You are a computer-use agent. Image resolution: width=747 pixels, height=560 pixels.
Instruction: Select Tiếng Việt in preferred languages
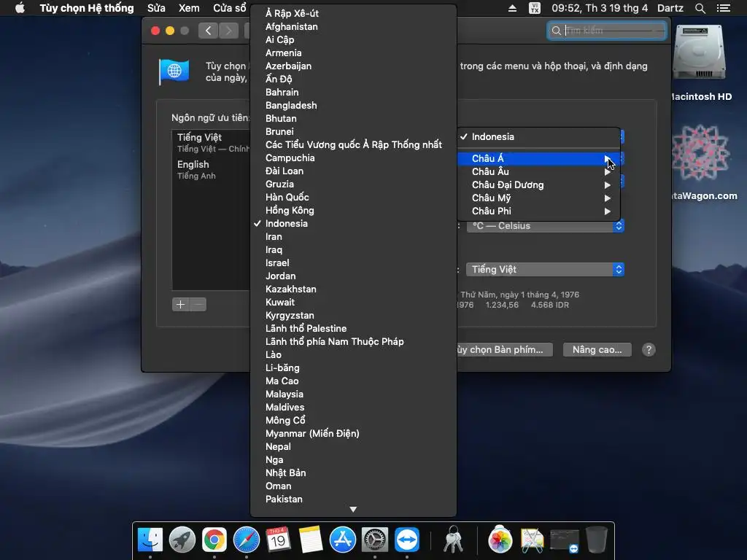click(x=211, y=142)
